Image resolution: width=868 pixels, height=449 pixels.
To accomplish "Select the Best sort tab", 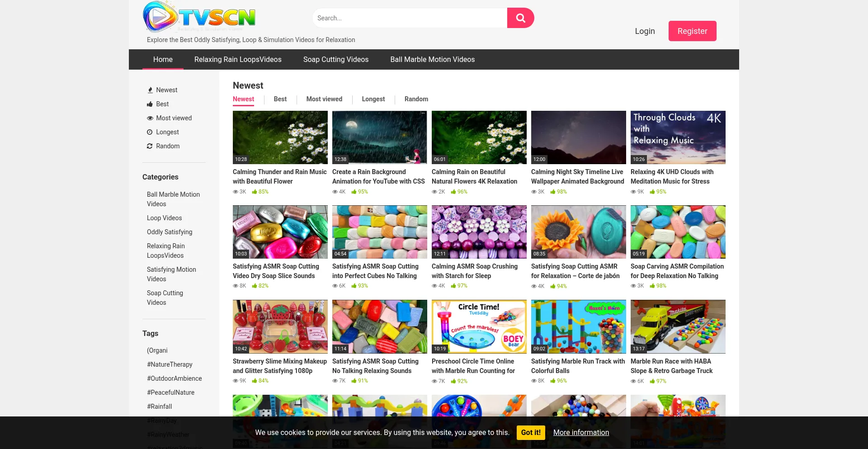I will coord(280,99).
